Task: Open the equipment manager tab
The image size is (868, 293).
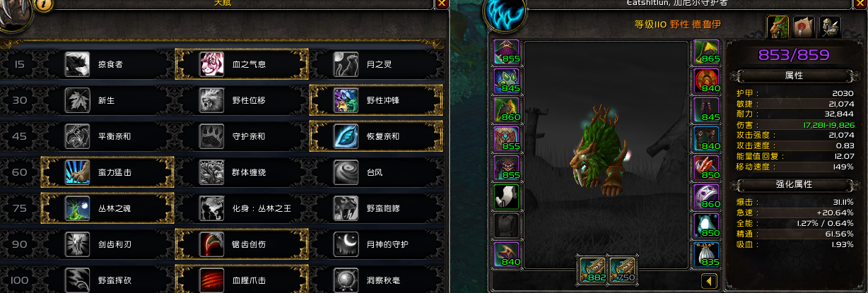Action: 830,27
